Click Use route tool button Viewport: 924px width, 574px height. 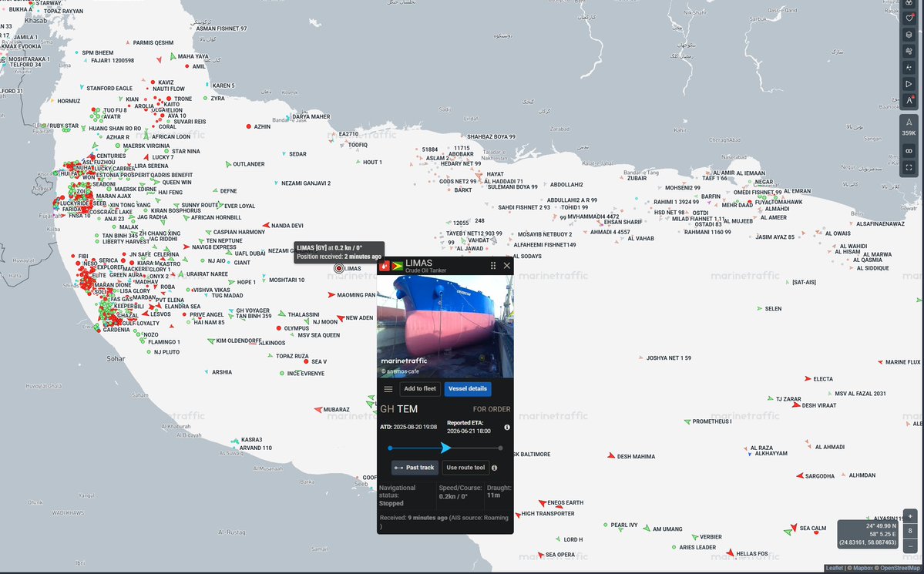(x=465, y=468)
